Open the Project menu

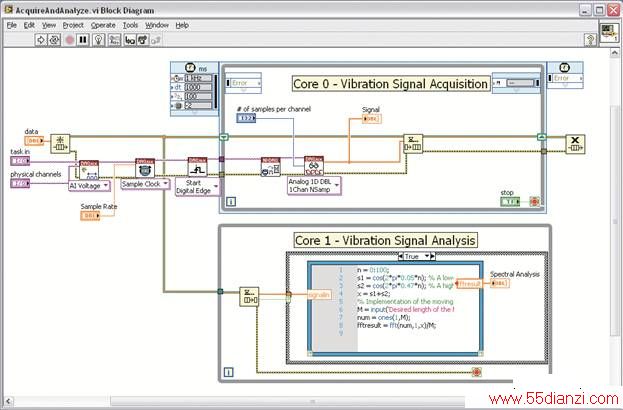(x=73, y=25)
